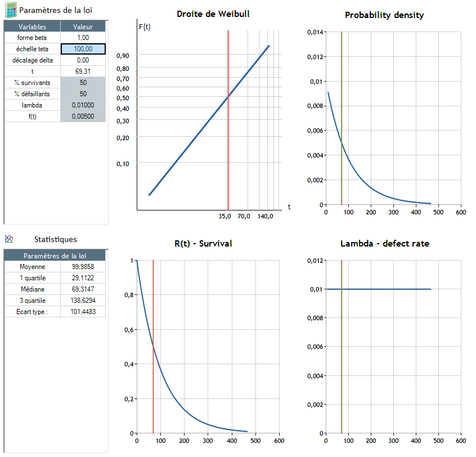
Task: Click the F(t) axis label on Weibull chart
Action: [x=145, y=27]
